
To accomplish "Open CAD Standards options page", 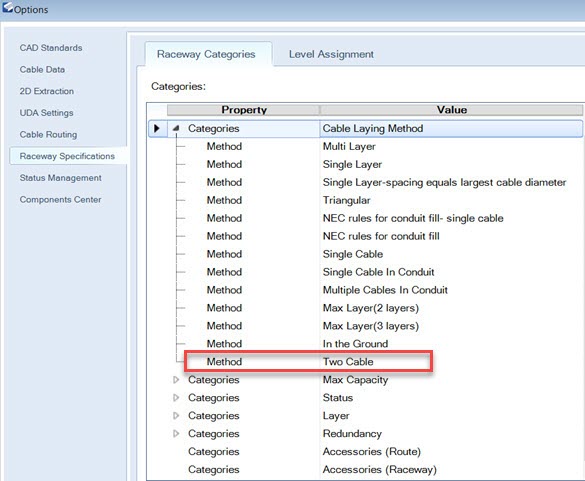I will (51, 48).
